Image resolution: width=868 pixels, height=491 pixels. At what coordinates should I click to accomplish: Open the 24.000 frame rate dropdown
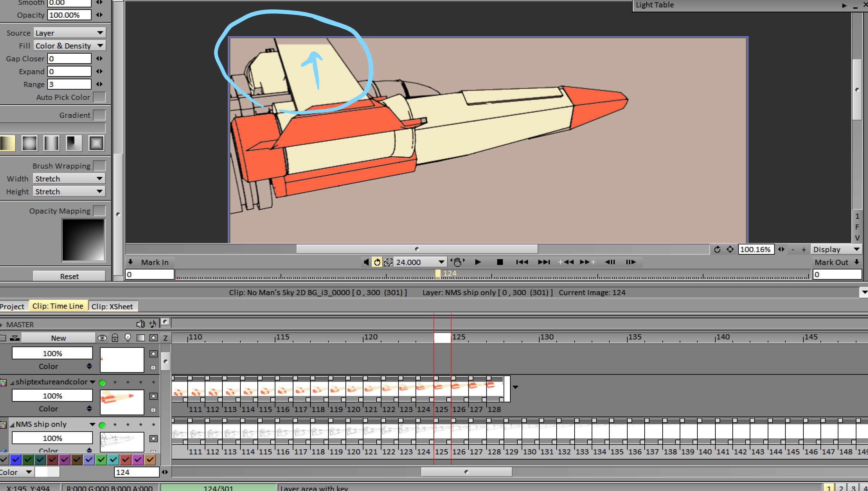point(420,262)
